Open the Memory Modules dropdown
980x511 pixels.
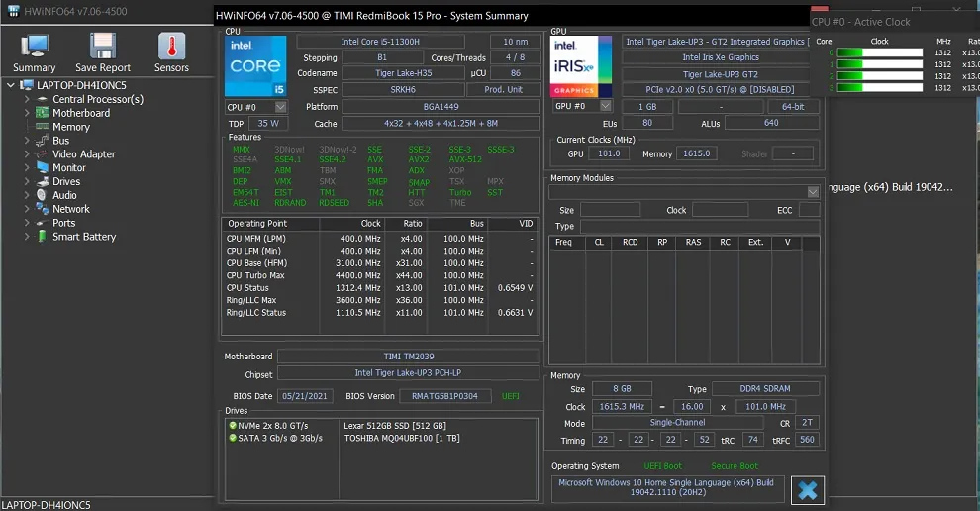coord(813,192)
